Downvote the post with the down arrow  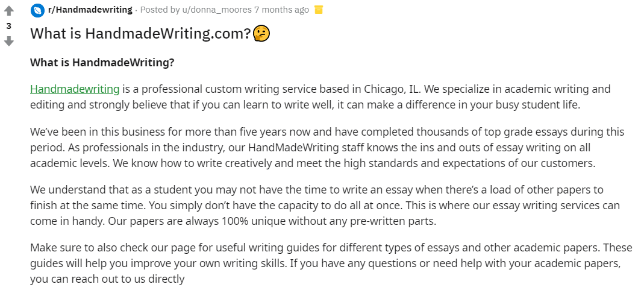[x=8, y=41]
